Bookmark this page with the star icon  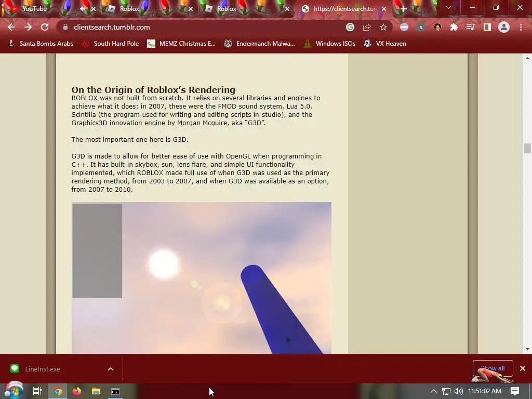tap(383, 27)
